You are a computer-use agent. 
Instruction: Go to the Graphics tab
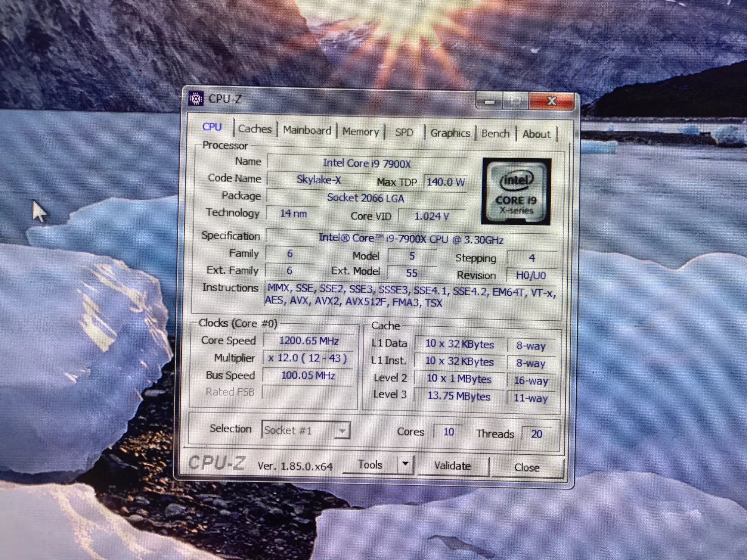click(x=450, y=133)
